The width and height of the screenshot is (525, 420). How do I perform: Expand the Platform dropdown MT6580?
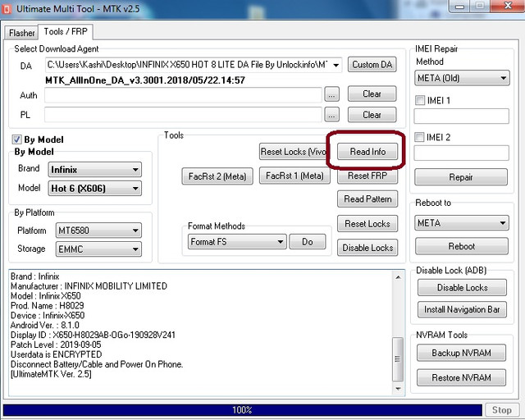(98, 231)
